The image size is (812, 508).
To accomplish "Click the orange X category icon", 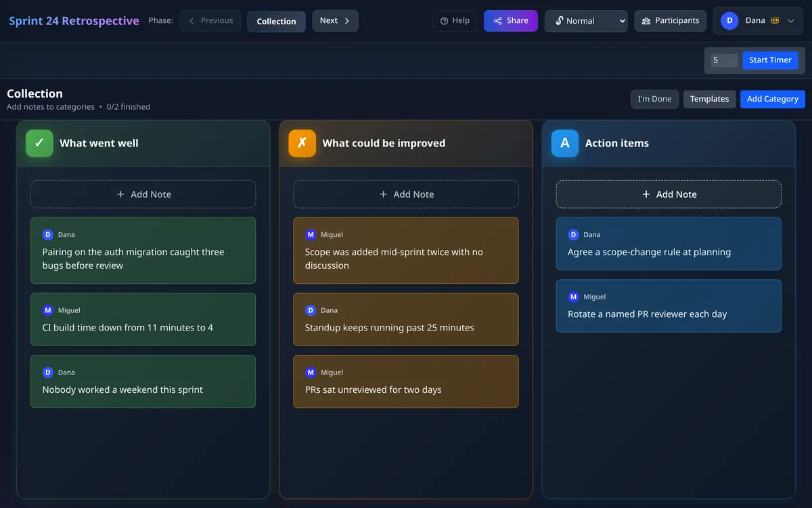I will coord(302,143).
